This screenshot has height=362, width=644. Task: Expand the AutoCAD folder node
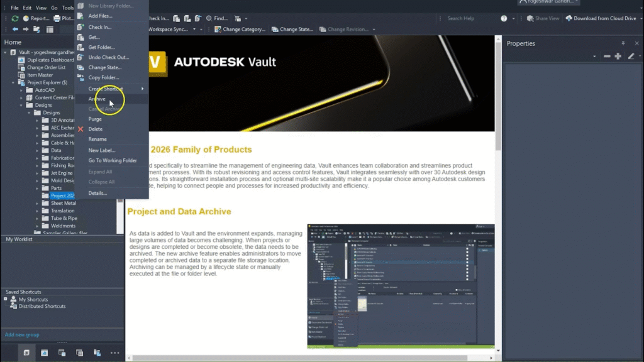click(21, 90)
